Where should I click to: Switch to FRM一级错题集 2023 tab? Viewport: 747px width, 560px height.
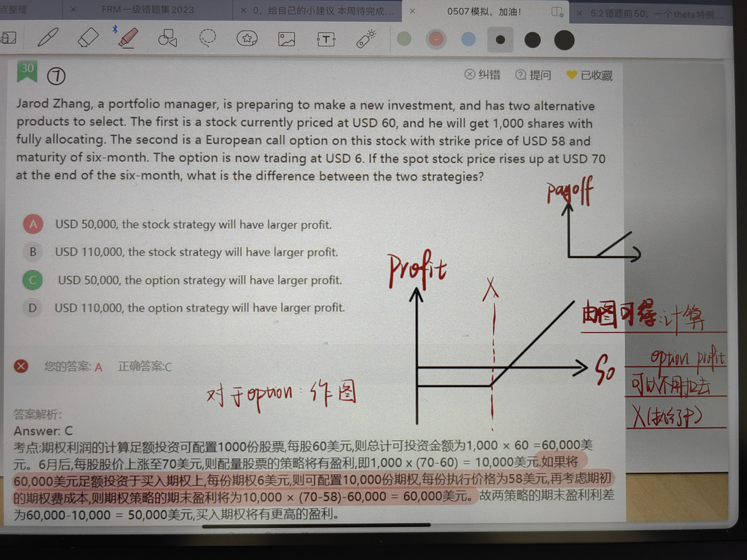click(x=148, y=9)
